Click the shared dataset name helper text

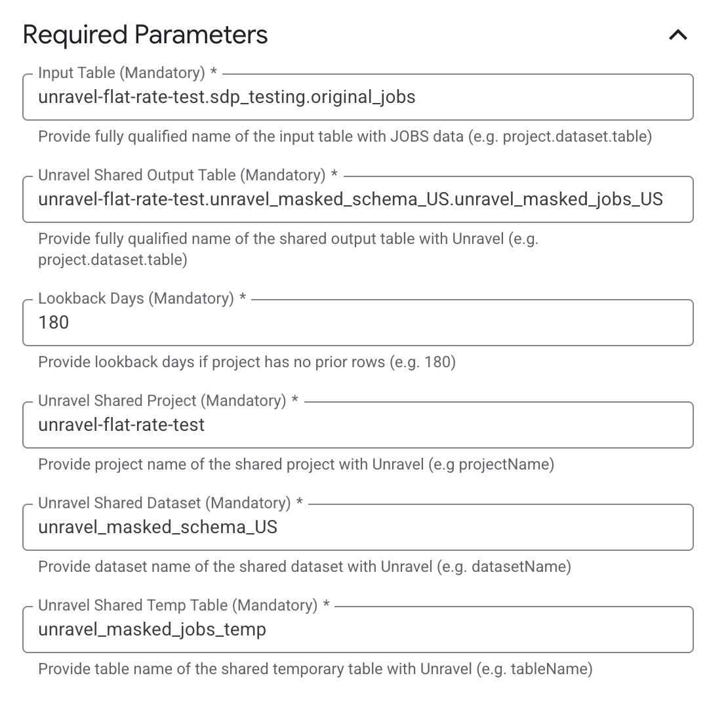point(304,567)
